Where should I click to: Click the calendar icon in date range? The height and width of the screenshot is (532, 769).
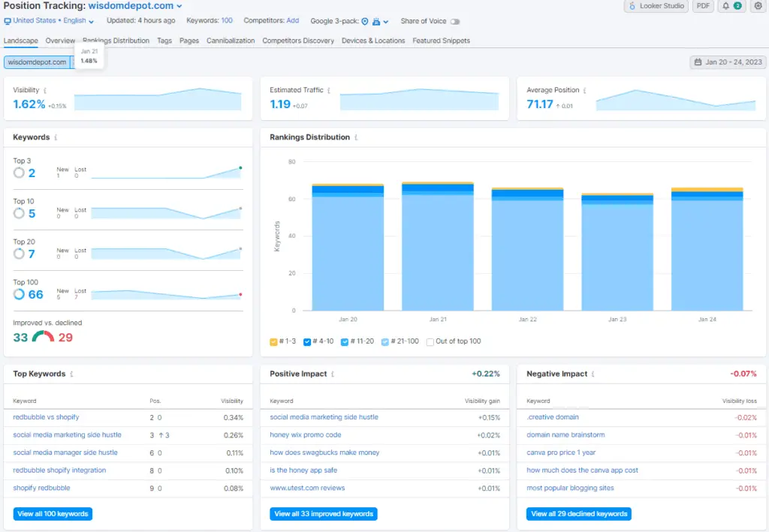coord(698,62)
